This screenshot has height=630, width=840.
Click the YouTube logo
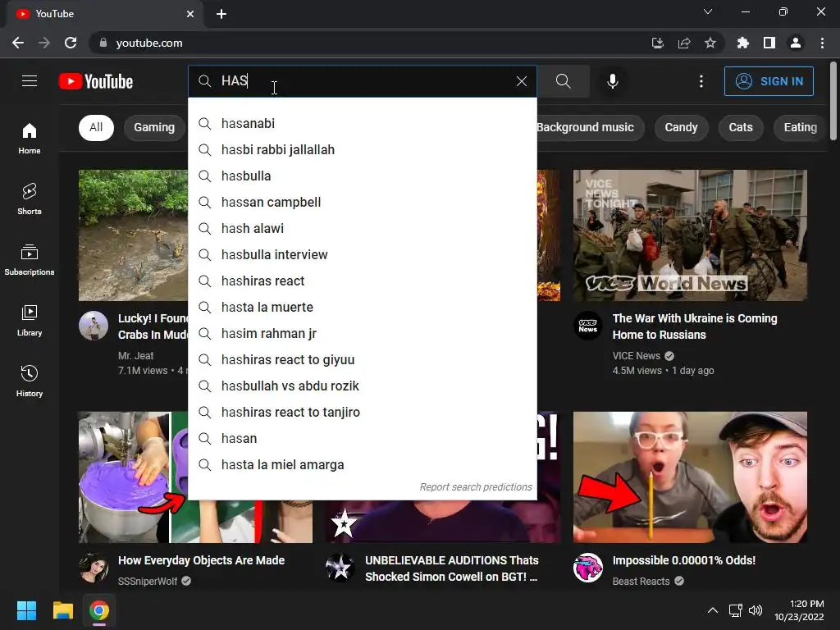click(x=96, y=81)
